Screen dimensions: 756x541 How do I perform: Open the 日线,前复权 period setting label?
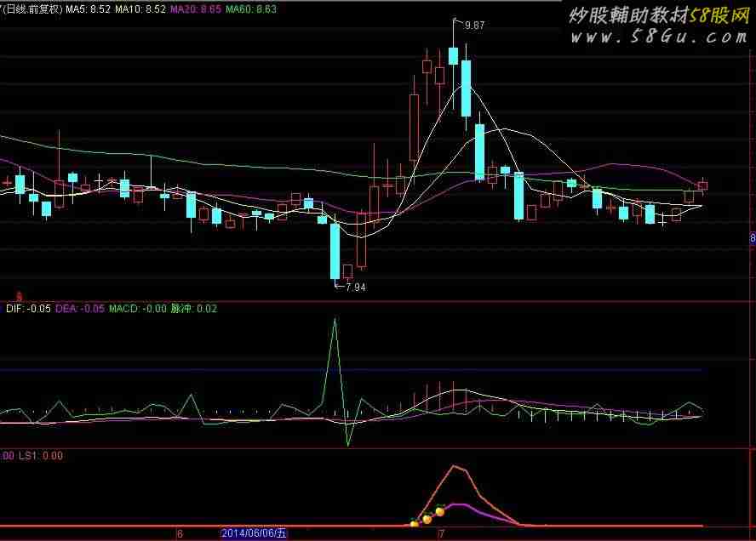point(31,9)
